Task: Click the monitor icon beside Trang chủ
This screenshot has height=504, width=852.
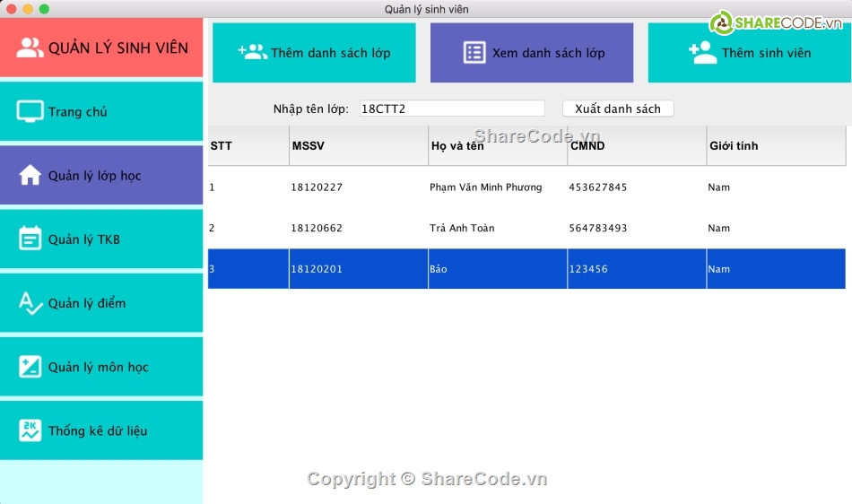Action: [x=30, y=111]
